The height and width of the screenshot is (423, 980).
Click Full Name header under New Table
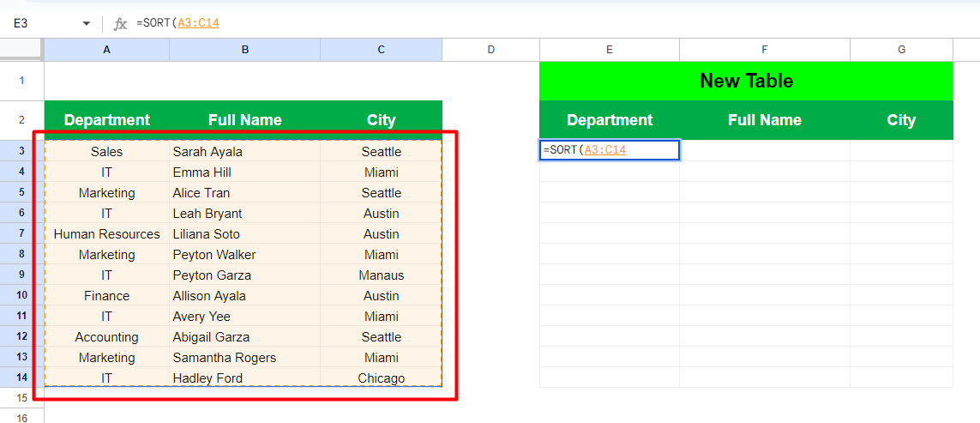tap(765, 120)
